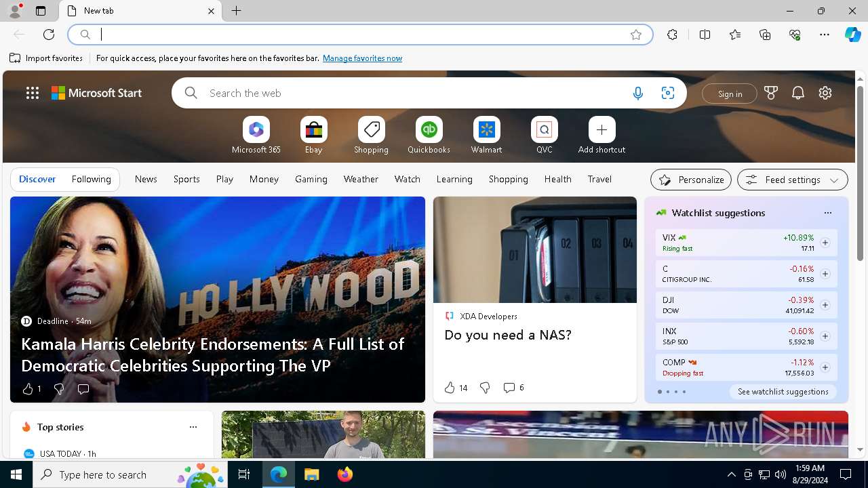This screenshot has width=868, height=488.
Task: Open QVC shortcut tile
Action: pyautogui.click(x=545, y=136)
